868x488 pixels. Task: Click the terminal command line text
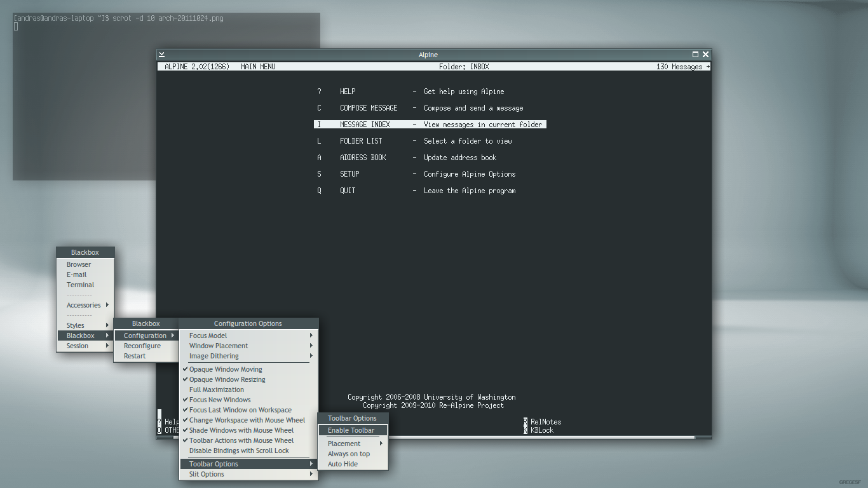pyautogui.click(x=119, y=18)
